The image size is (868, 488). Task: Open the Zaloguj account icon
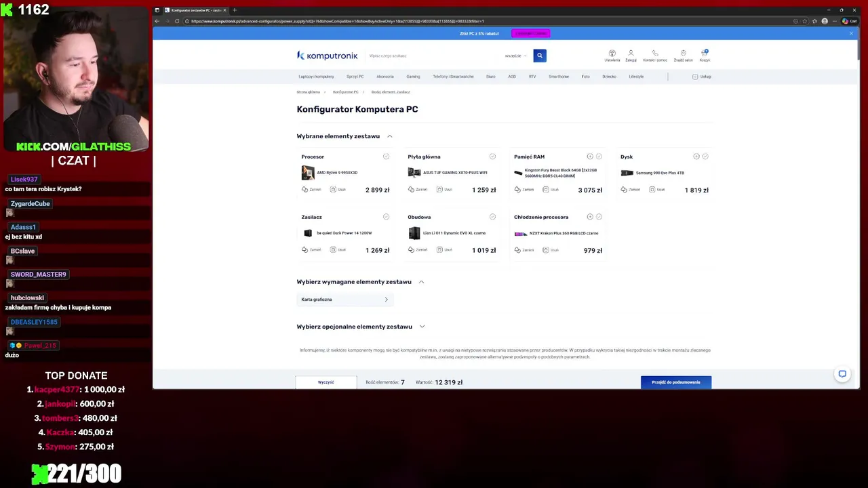point(631,56)
